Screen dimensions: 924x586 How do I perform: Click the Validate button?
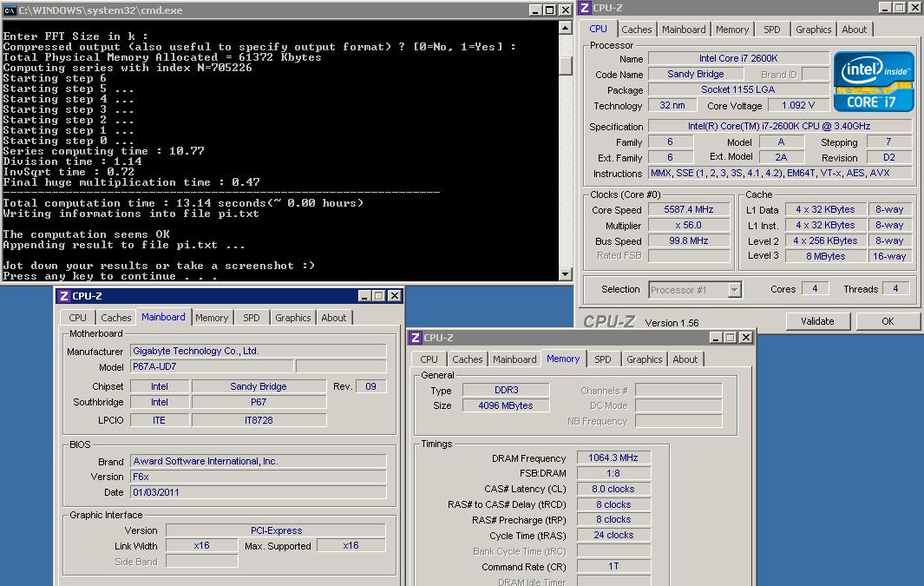pyautogui.click(x=818, y=321)
